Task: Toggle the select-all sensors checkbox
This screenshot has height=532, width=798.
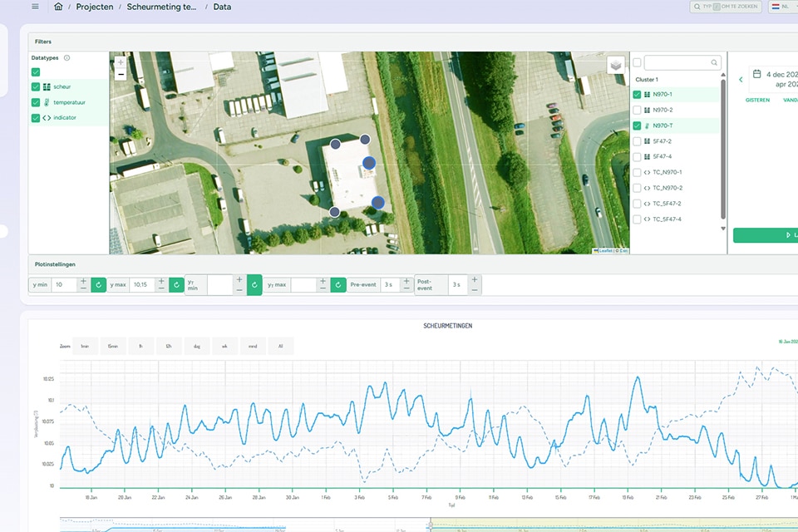Action: [x=637, y=62]
